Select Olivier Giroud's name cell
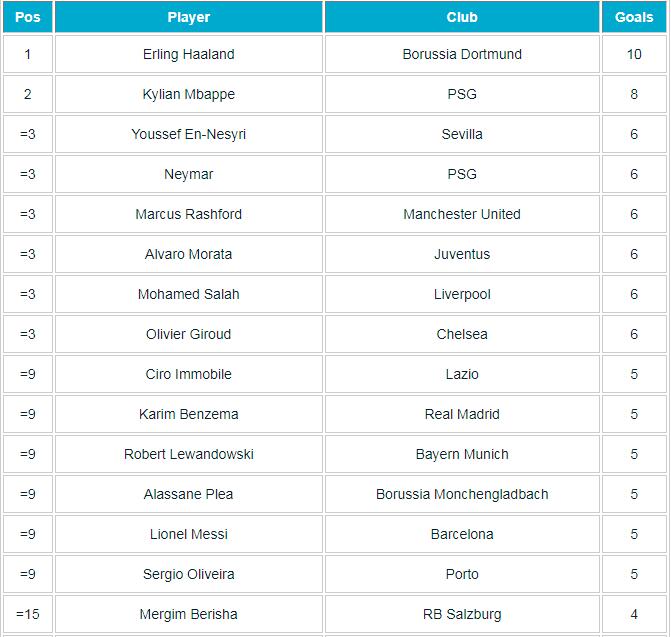671x637 pixels. 189,334
